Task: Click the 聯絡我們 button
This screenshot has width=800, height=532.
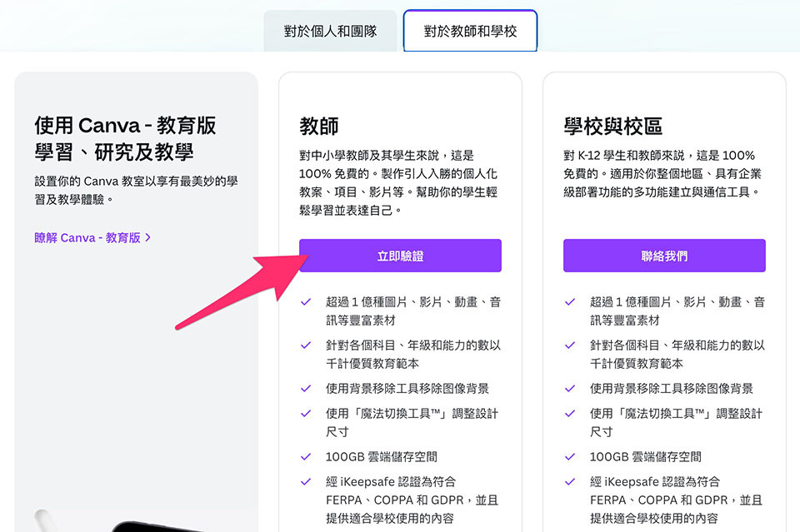Action: coord(664,256)
